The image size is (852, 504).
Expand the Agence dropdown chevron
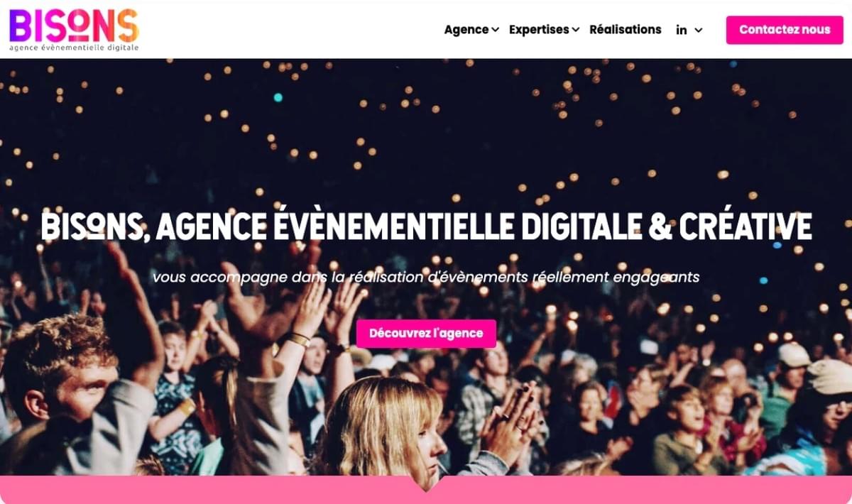tap(495, 30)
